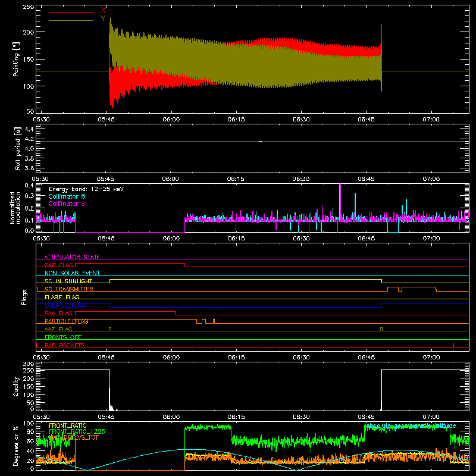476x476 pixels.
Task: Click the 100 tick on Degrees axis
Action: (x=29, y=424)
